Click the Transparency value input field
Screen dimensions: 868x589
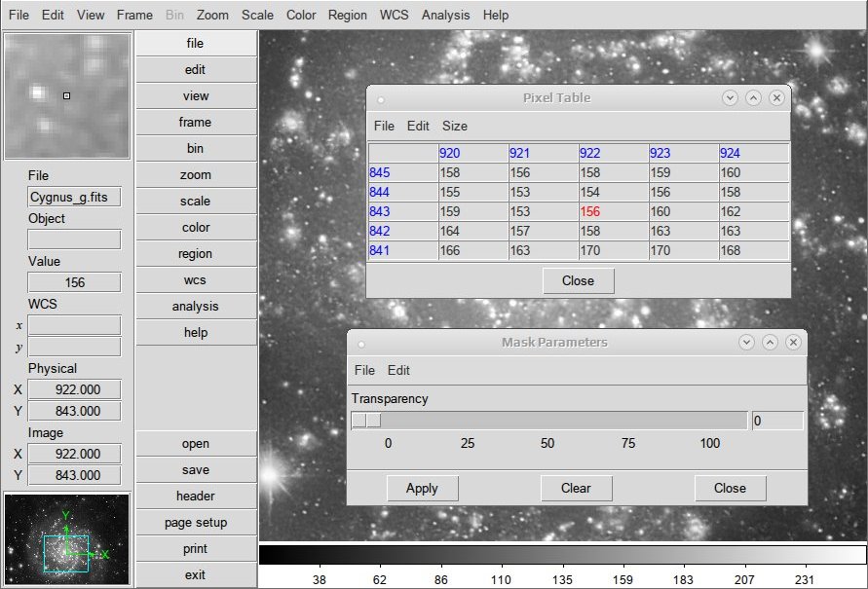pyautogui.click(x=777, y=421)
